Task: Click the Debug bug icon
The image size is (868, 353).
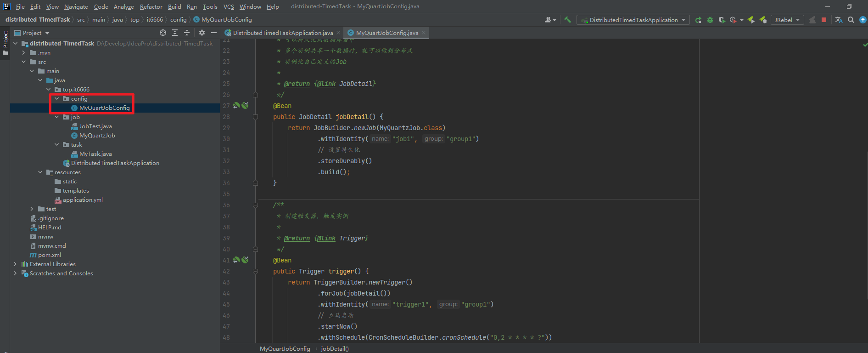Action: click(x=710, y=20)
